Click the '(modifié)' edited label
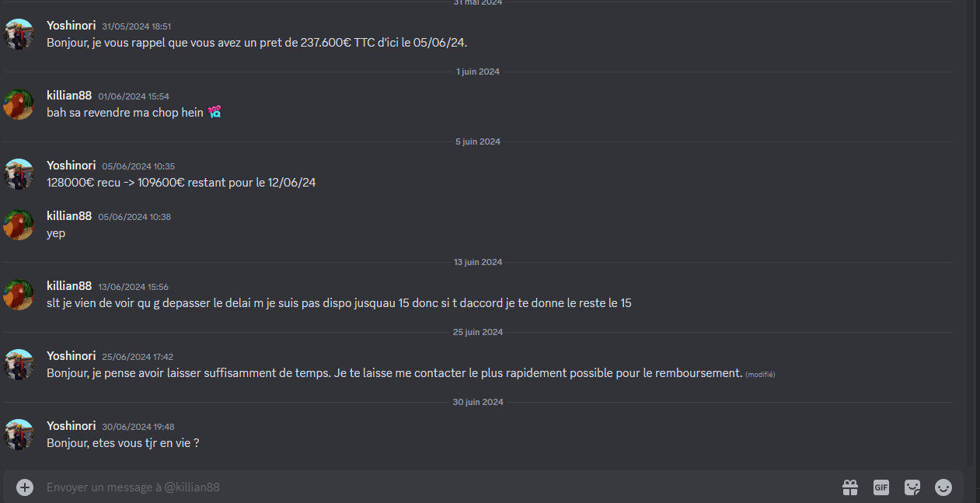 760,375
